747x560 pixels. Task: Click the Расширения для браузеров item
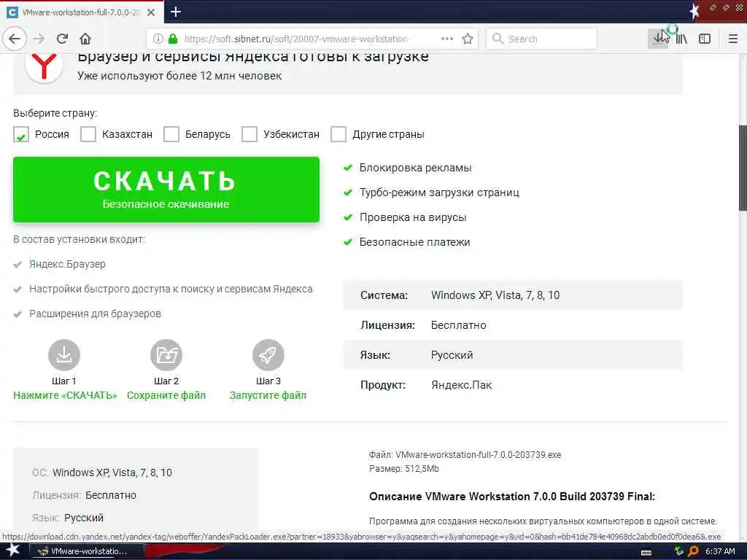pyautogui.click(x=95, y=314)
